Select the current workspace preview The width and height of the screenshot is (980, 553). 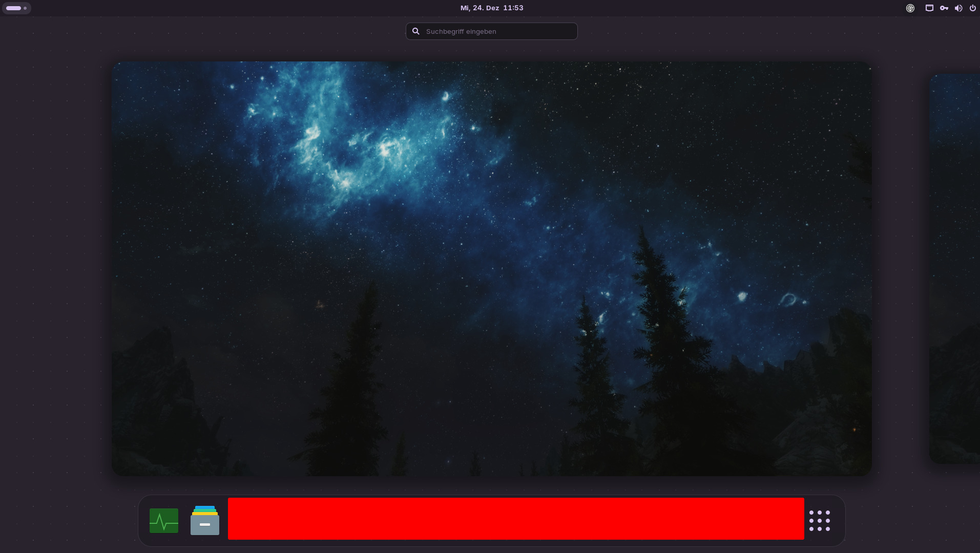click(x=491, y=268)
